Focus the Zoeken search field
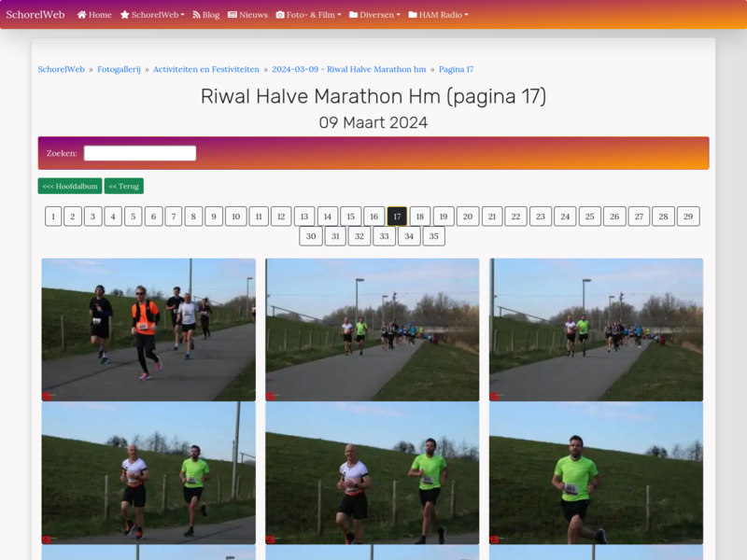This screenshot has width=747, height=560. point(140,153)
